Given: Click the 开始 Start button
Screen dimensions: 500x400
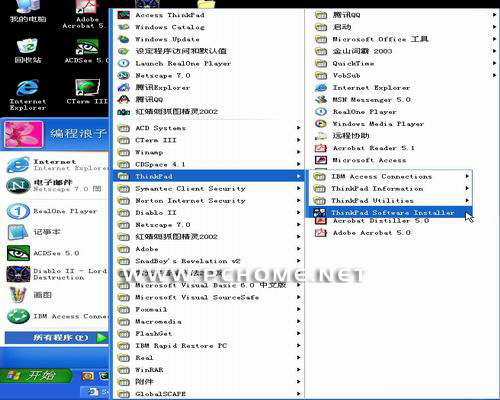Looking at the screenshot, I should point(36,376).
